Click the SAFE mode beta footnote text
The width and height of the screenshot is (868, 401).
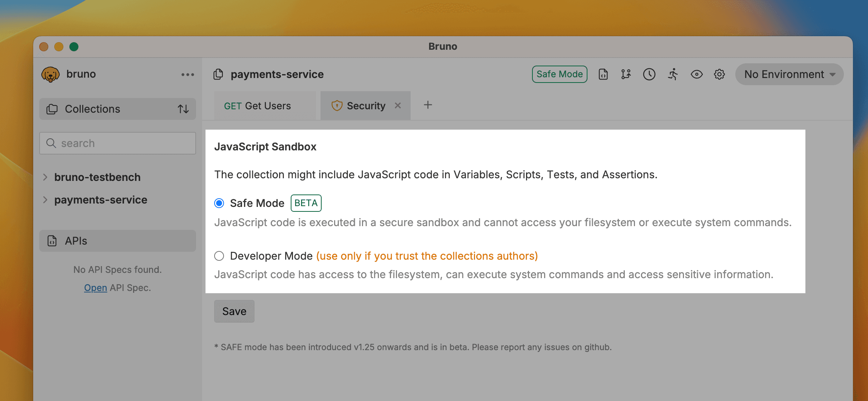[413, 347]
